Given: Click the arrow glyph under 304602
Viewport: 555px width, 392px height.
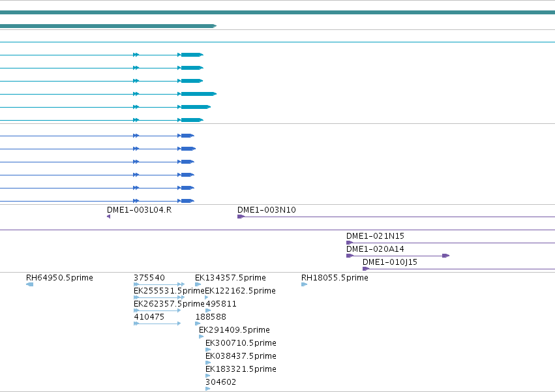Looking at the screenshot, I should (208, 389).
